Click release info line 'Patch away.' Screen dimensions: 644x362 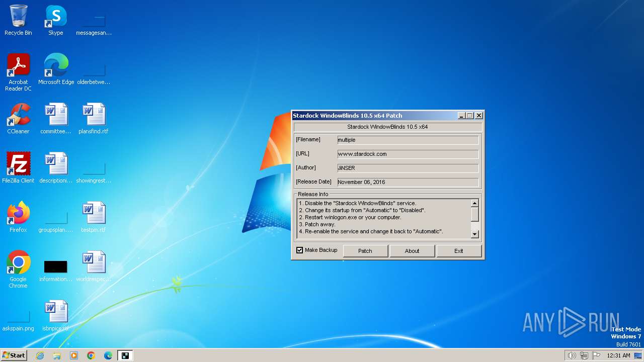(320, 224)
